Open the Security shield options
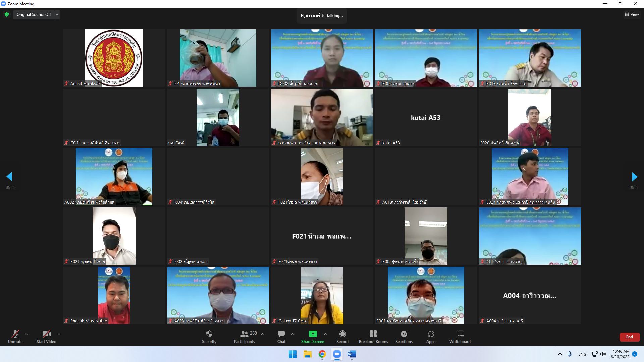 [209, 337]
